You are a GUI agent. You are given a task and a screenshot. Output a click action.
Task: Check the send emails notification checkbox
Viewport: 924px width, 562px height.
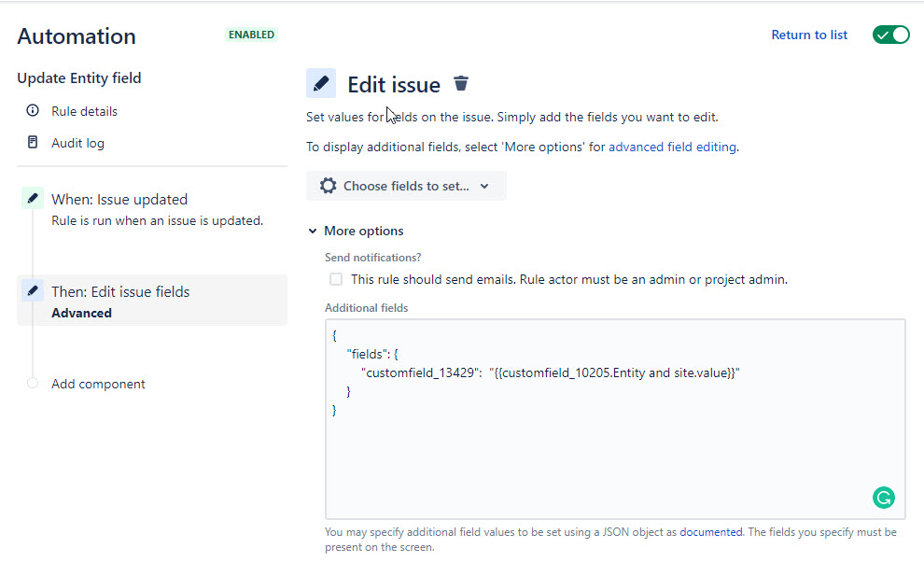[336, 279]
